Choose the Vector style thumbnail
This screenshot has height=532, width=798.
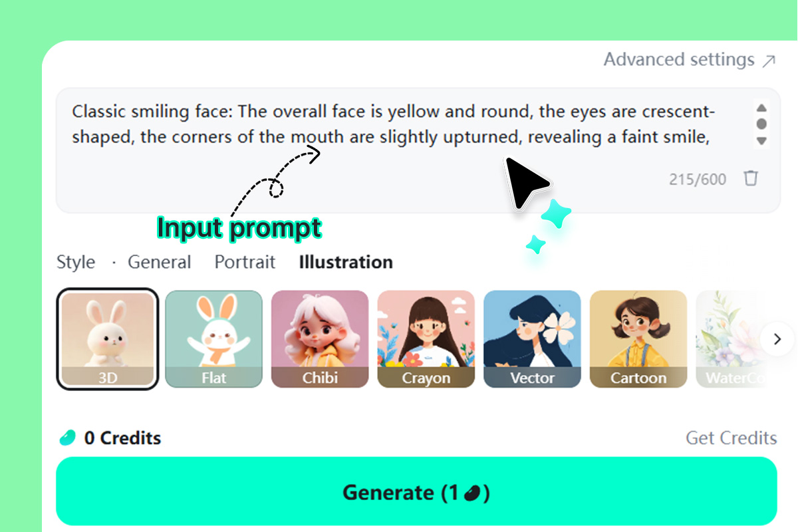click(532, 339)
